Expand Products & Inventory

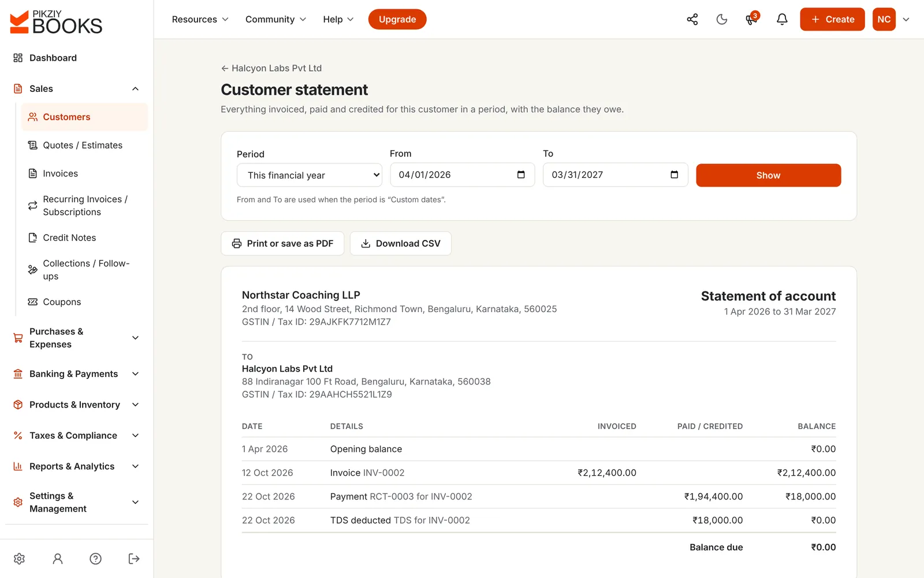pos(77,405)
